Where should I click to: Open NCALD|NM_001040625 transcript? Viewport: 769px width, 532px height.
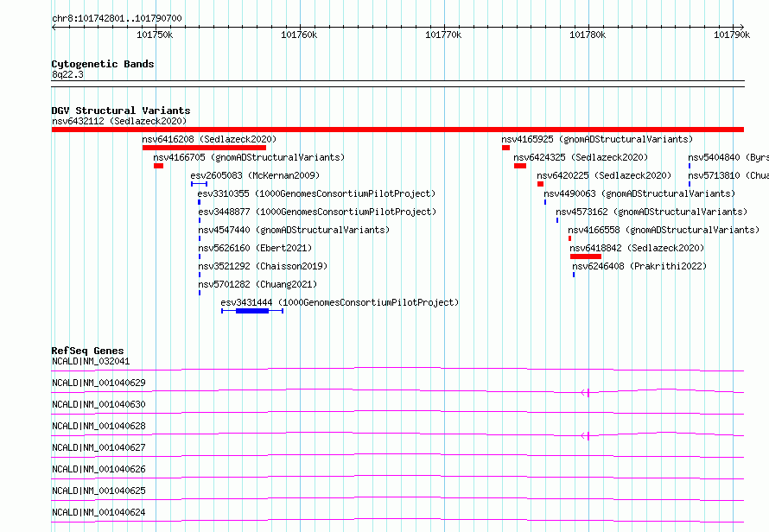tap(99, 491)
